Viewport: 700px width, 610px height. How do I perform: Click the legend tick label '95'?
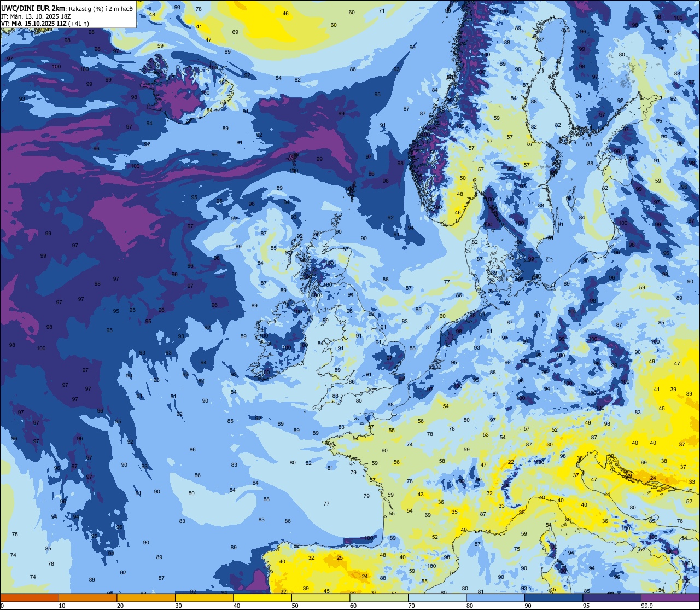click(x=586, y=606)
